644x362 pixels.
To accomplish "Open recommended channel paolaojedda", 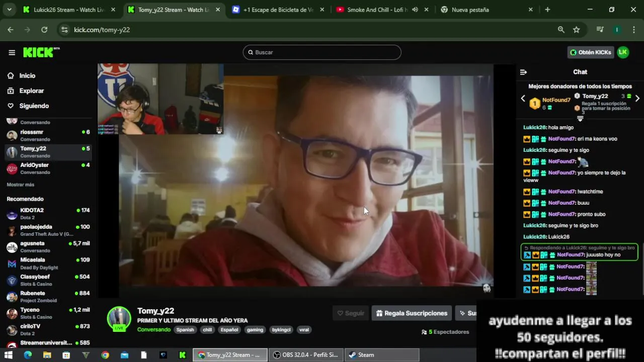I will pos(48,230).
